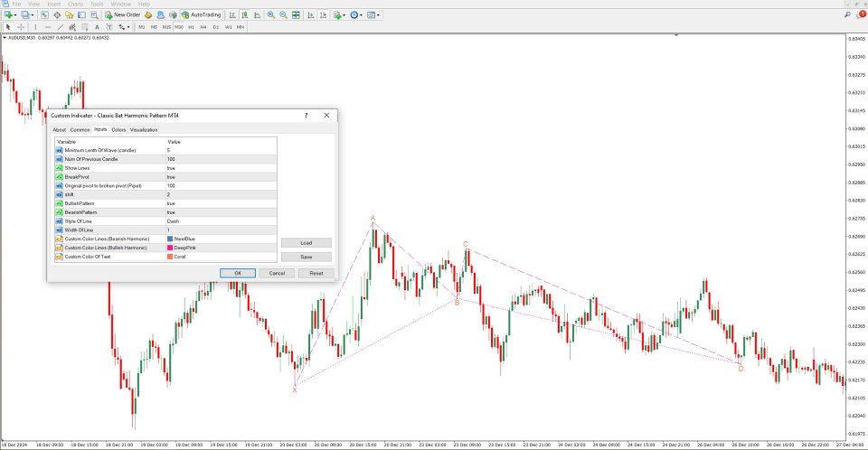Launch MetaEditor yellow book icon
The height and width of the screenshot is (450, 868).
coord(147,15)
